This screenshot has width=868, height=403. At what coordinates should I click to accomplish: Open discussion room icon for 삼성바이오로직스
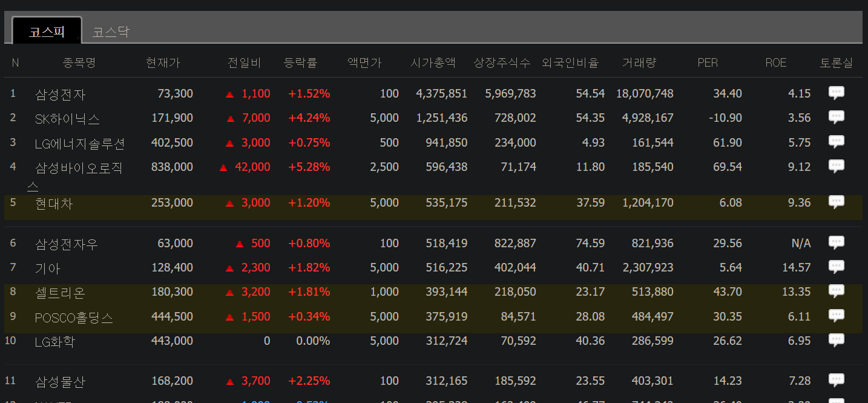pyautogui.click(x=837, y=167)
